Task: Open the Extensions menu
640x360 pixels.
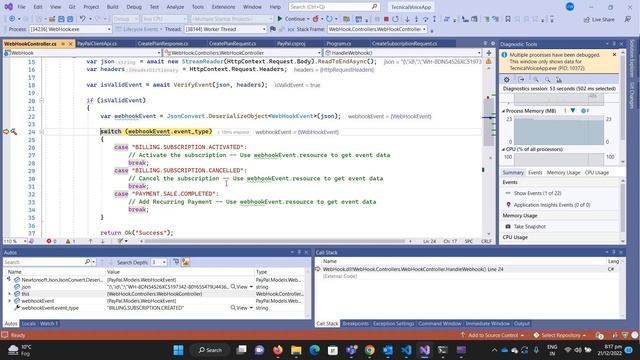Action: [x=223, y=7]
